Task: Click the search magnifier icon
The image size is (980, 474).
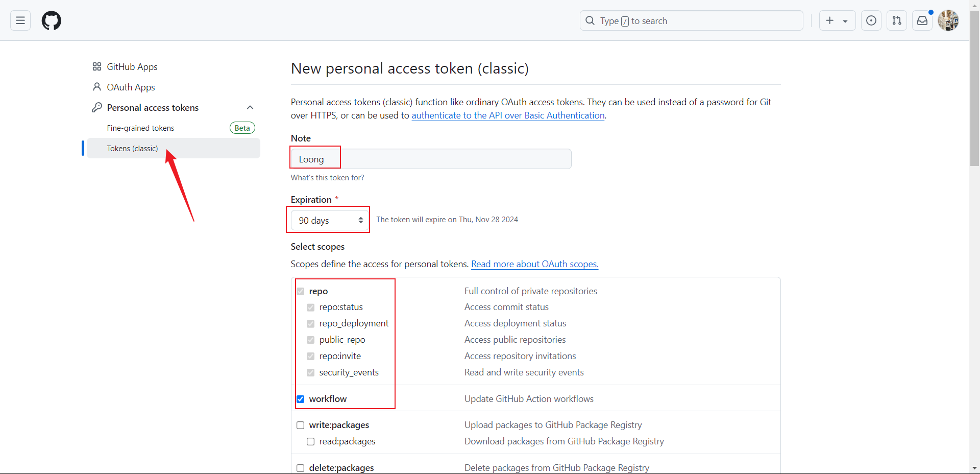Action: (590, 20)
